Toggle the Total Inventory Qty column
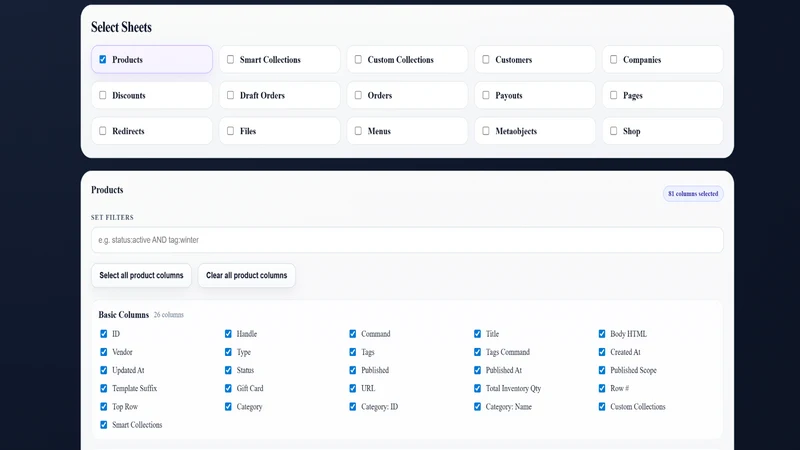The image size is (800, 450). pyautogui.click(x=477, y=388)
